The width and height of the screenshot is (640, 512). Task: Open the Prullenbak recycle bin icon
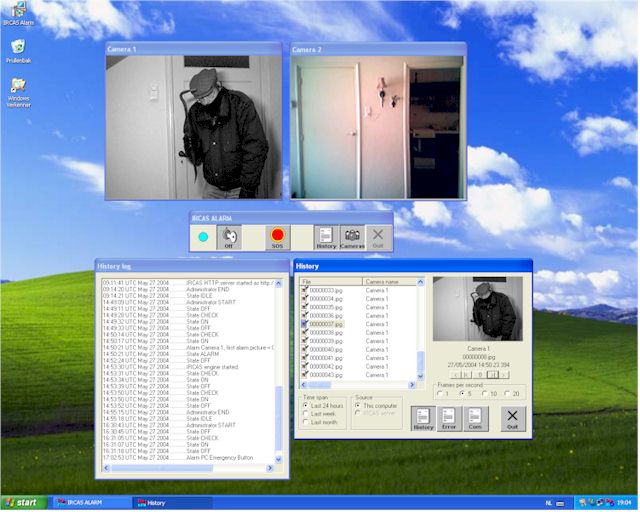pyautogui.click(x=18, y=51)
